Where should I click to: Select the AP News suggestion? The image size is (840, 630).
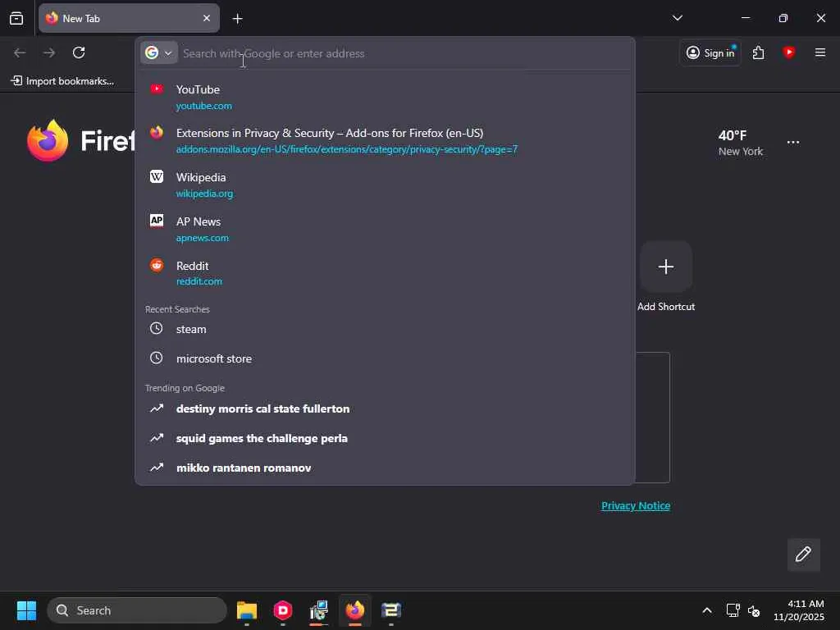pos(386,230)
